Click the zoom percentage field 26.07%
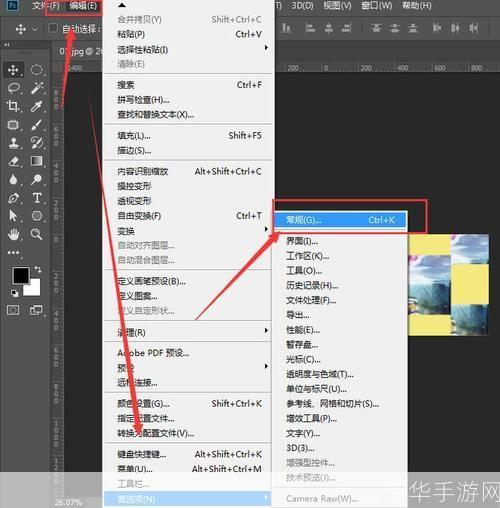This screenshot has height=508, width=500. pos(68,502)
